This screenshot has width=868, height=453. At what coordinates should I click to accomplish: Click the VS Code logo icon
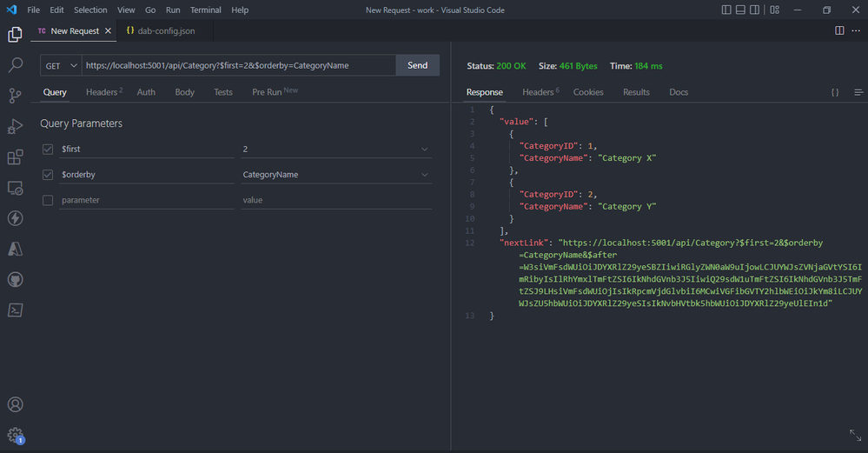click(x=11, y=10)
